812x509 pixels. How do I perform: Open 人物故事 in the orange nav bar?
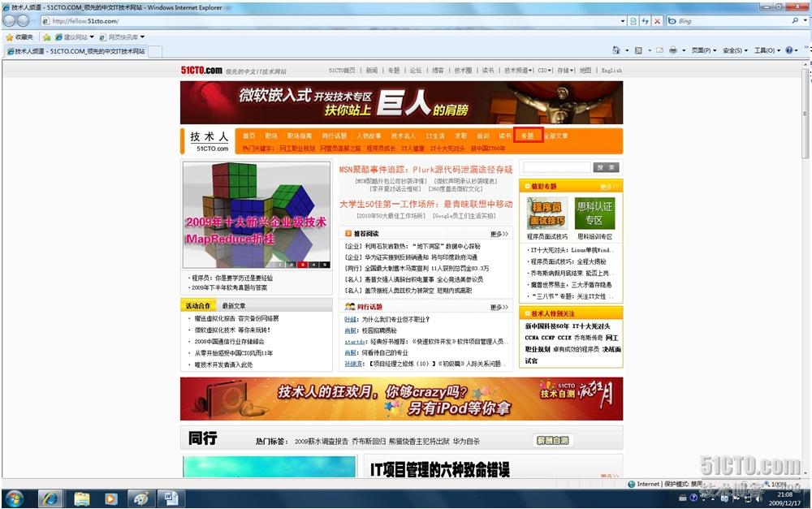coord(369,136)
